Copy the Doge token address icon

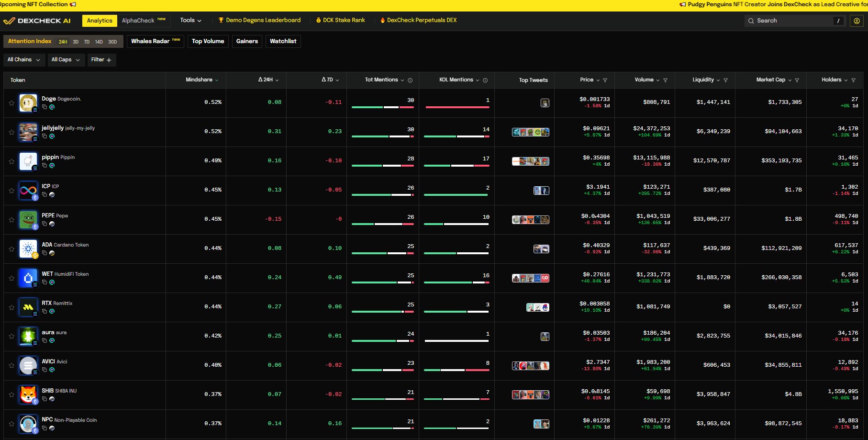pos(45,107)
